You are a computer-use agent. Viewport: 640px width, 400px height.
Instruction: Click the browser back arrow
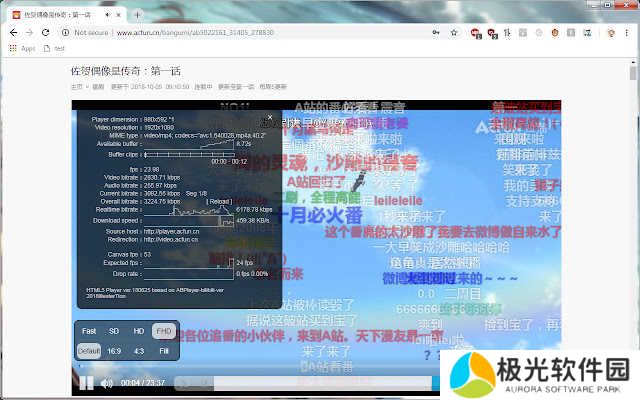12,32
